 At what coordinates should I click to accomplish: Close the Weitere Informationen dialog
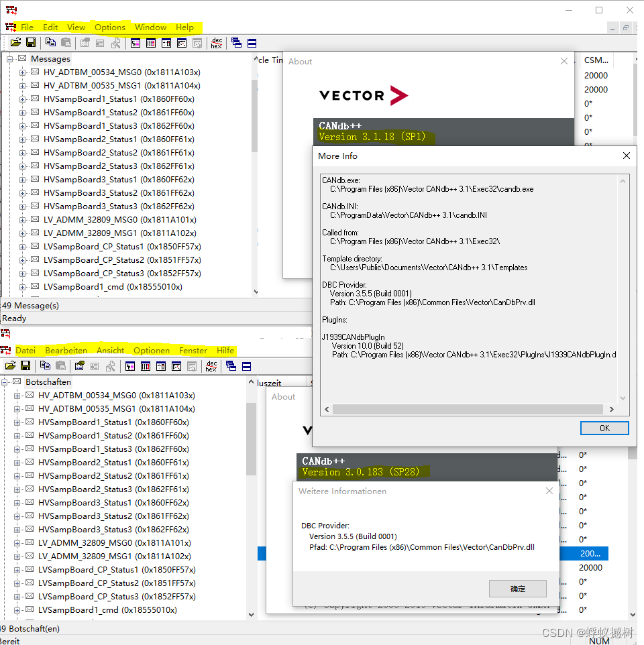coord(549,491)
